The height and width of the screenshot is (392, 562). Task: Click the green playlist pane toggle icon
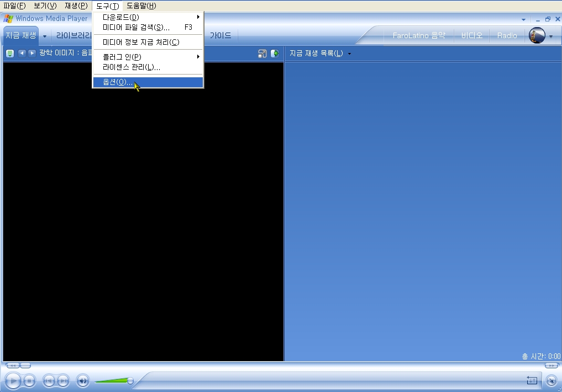tap(275, 54)
